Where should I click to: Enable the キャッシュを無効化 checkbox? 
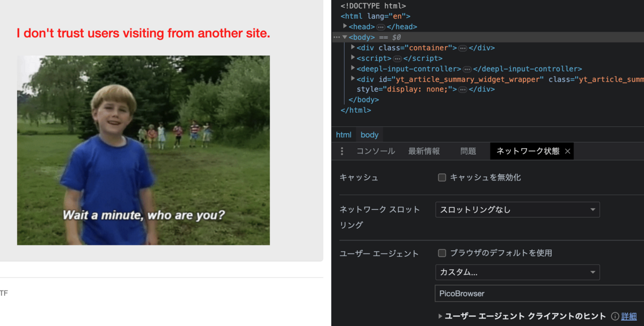coord(442,177)
